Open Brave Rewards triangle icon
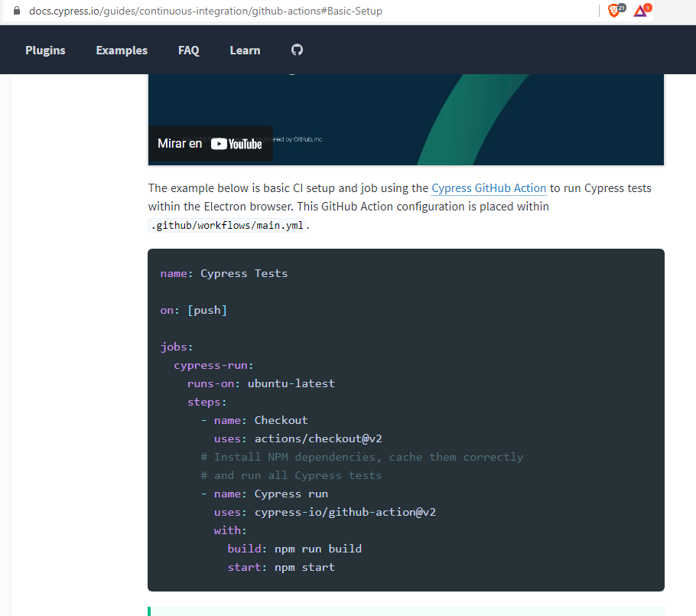The height and width of the screenshot is (616, 696). coord(639,11)
